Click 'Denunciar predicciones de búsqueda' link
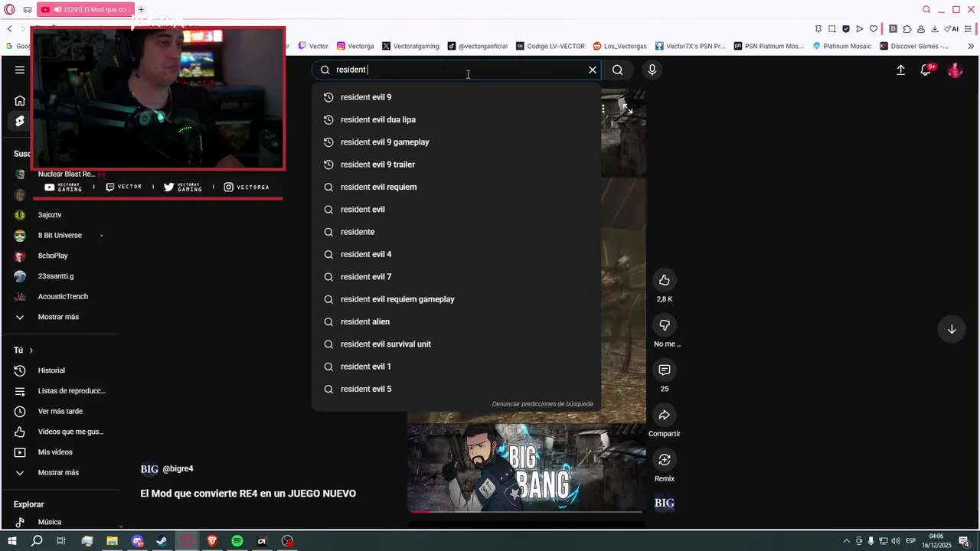This screenshot has height=551, width=980. (542, 404)
